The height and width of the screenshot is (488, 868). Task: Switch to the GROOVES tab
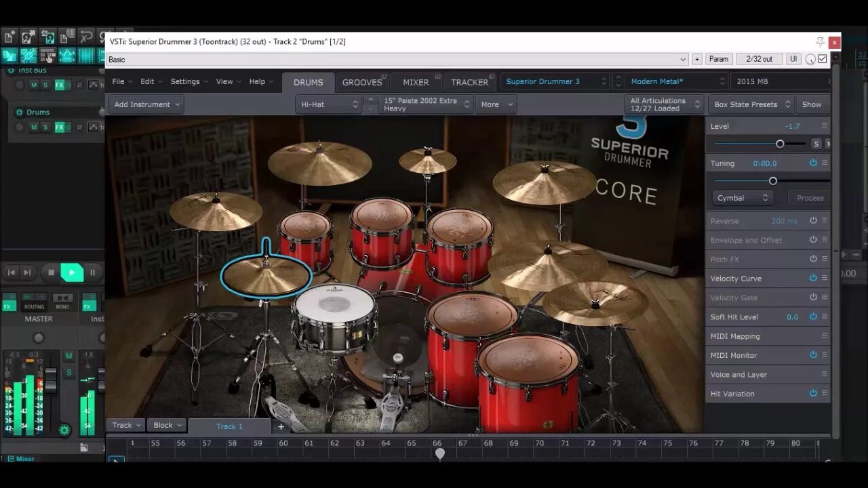362,82
